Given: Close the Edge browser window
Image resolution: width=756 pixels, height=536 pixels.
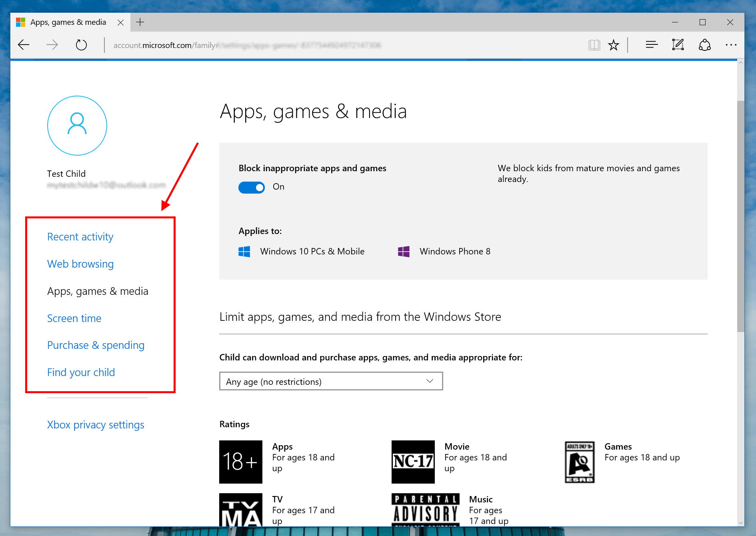Looking at the screenshot, I should (x=730, y=22).
